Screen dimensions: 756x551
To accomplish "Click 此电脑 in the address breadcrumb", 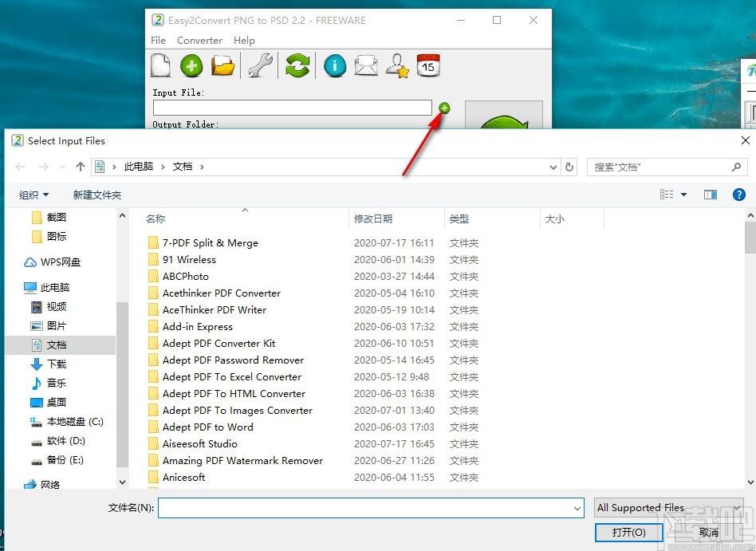I will pyautogui.click(x=139, y=167).
